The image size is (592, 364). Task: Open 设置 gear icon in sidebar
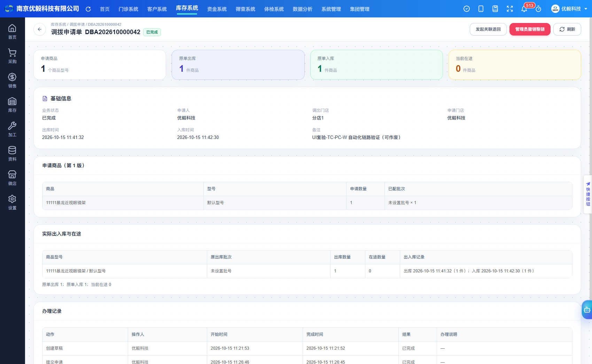[12, 202]
